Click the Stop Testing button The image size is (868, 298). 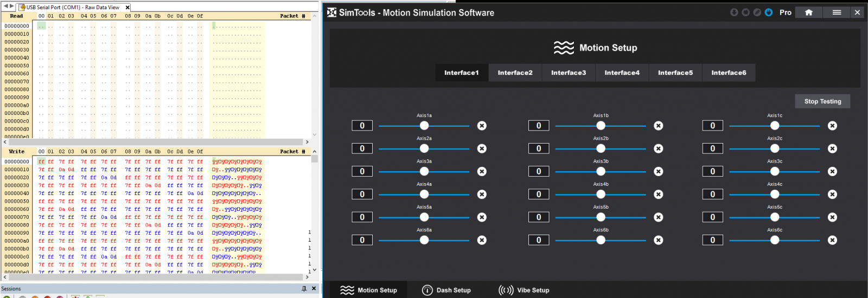tap(823, 101)
